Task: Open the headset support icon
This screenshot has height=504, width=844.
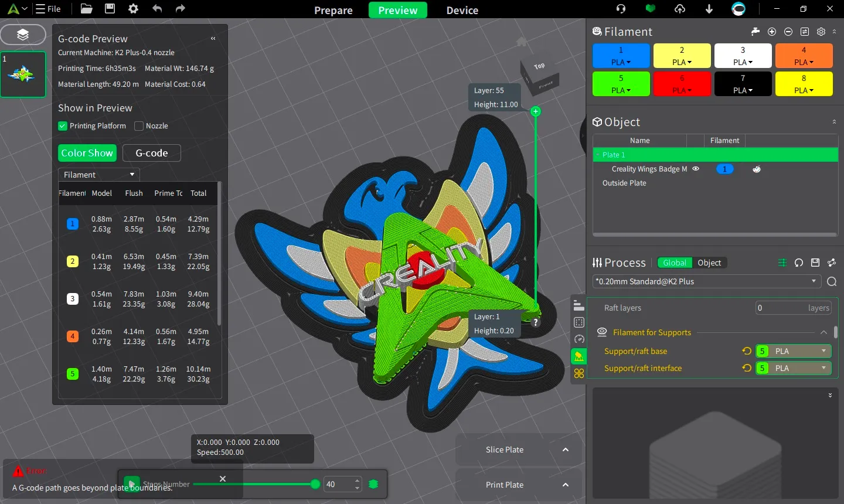Action: pyautogui.click(x=621, y=9)
